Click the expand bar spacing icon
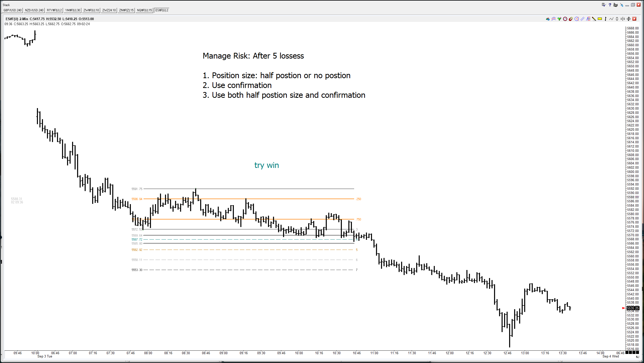This screenshot has width=644, height=363. pyautogui.click(x=629, y=19)
